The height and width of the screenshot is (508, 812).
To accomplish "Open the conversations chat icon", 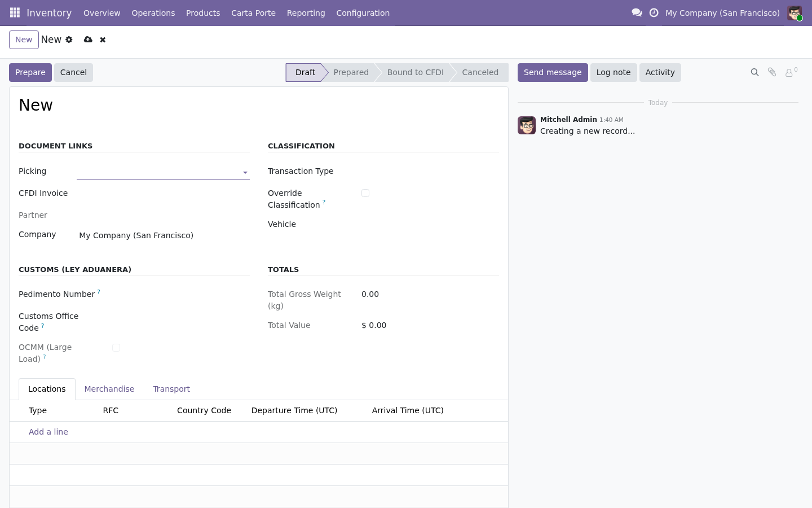I will click(x=637, y=12).
